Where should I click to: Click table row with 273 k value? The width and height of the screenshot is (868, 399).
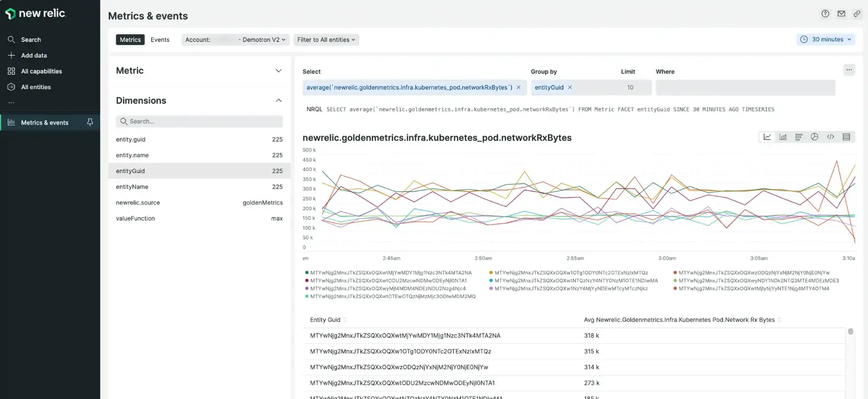point(574,383)
